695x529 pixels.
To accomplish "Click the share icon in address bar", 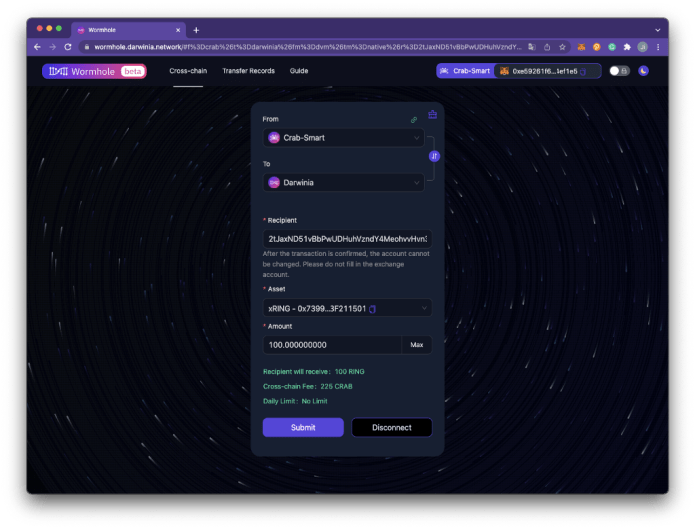I will [547, 47].
